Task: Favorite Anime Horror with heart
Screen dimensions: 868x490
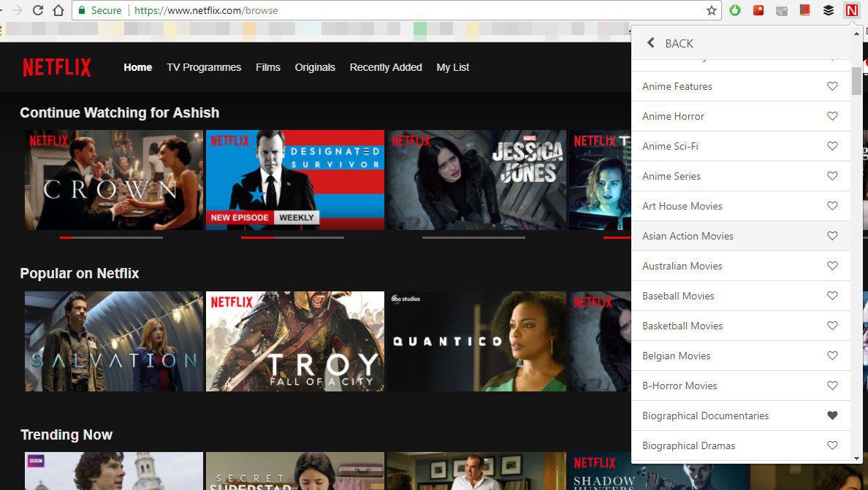Action: click(832, 115)
